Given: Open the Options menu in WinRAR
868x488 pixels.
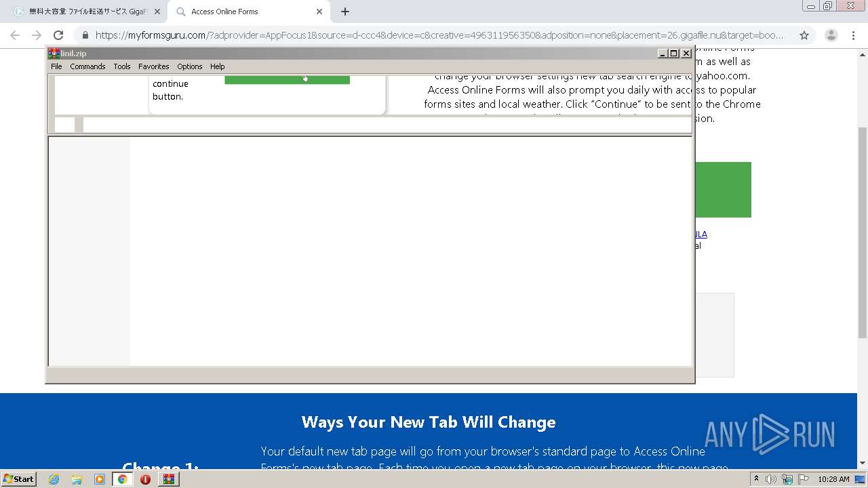Looking at the screenshot, I should pos(190,66).
